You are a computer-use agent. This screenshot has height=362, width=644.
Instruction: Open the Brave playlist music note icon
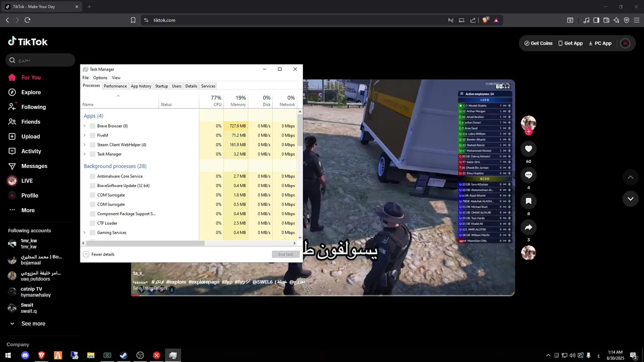(x=586, y=20)
